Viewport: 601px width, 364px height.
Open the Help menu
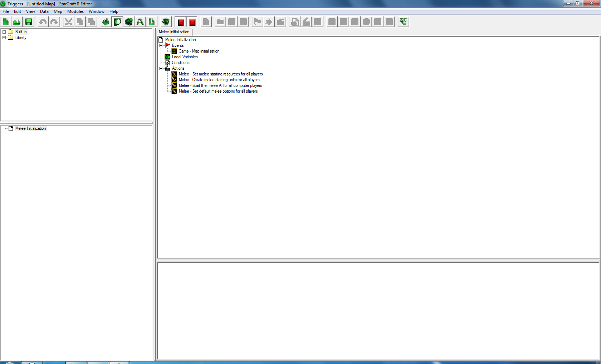(114, 11)
